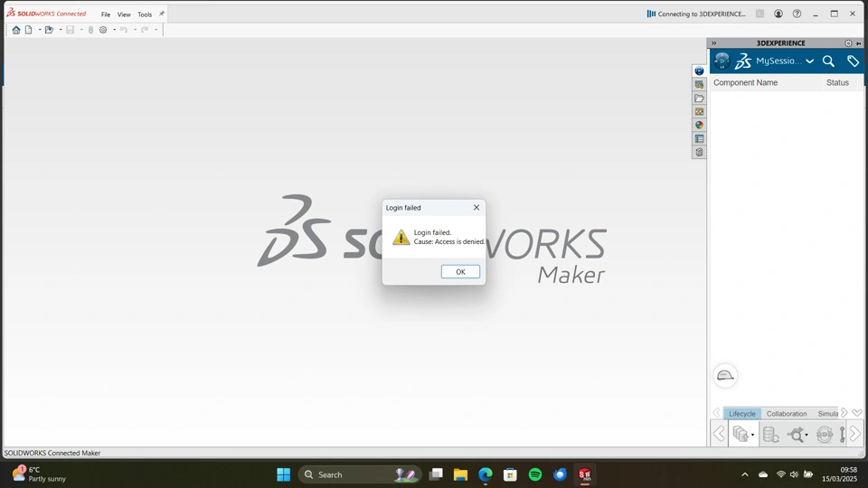The image size is (868, 488).
Task: Open the Custom Properties list side tab
Action: tap(699, 138)
